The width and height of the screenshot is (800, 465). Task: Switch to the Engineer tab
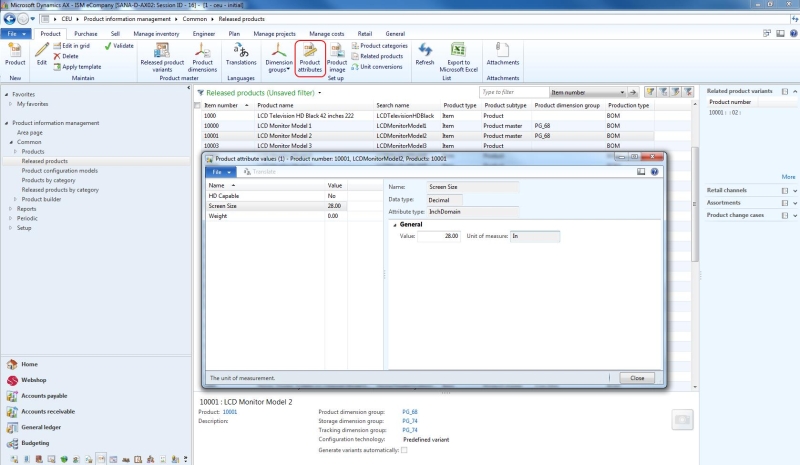point(204,34)
